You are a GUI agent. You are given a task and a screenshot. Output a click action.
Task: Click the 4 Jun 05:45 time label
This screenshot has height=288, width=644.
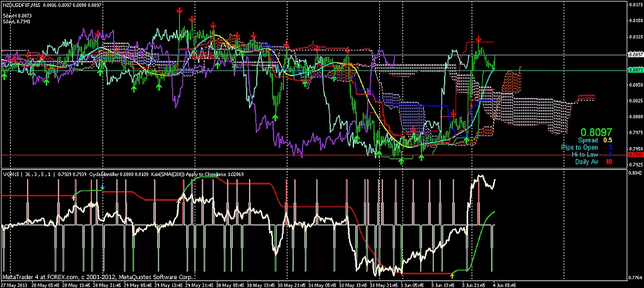click(504, 285)
